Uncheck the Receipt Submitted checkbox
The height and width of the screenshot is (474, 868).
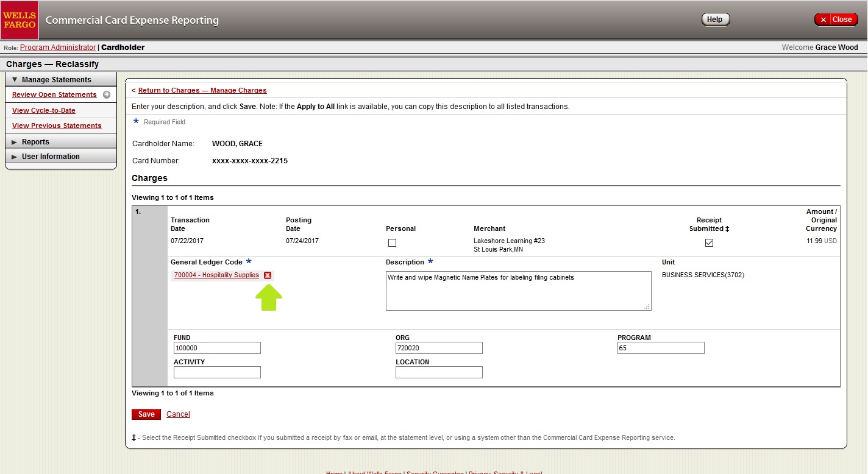point(709,242)
